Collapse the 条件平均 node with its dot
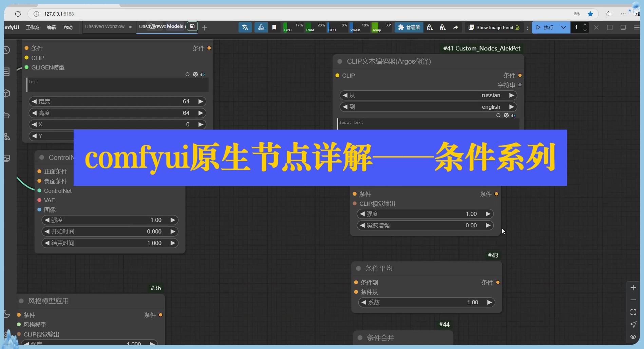This screenshot has height=349, width=644. coord(358,268)
